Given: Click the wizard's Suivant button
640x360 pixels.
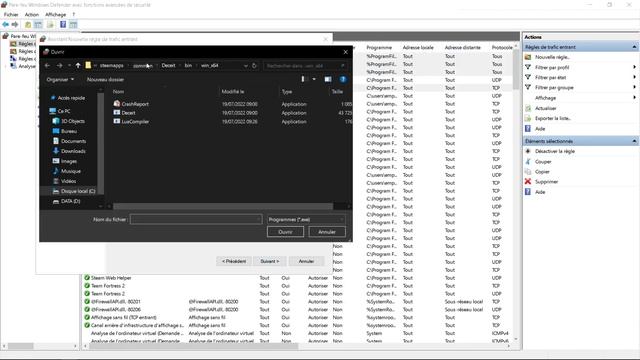Looking at the screenshot, I should (x=270, y=261).
